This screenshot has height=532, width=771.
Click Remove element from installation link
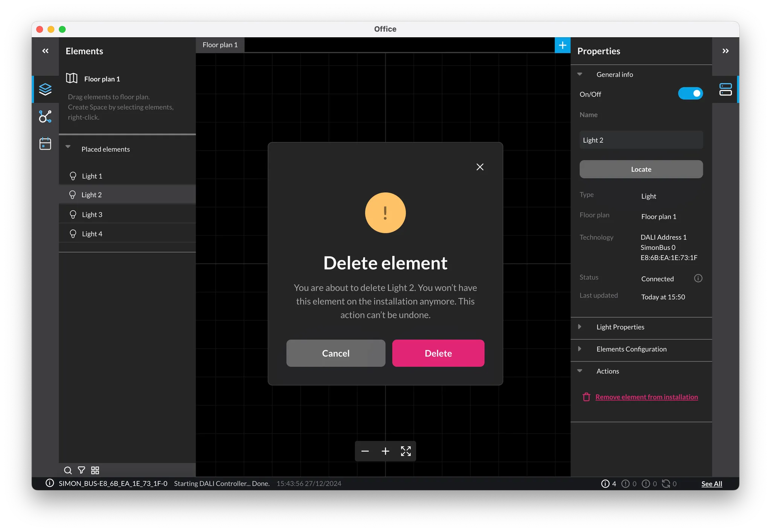tap(646, 397)
